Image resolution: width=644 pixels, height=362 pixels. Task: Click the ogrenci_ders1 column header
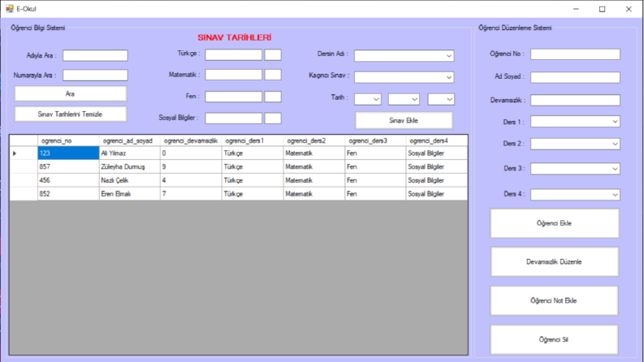(253, 140)
